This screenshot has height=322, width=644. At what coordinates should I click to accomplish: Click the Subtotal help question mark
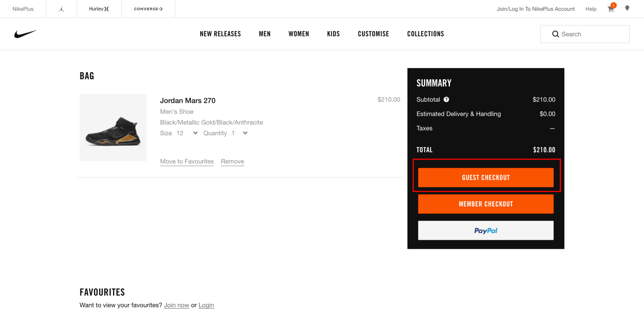[446, 99]
